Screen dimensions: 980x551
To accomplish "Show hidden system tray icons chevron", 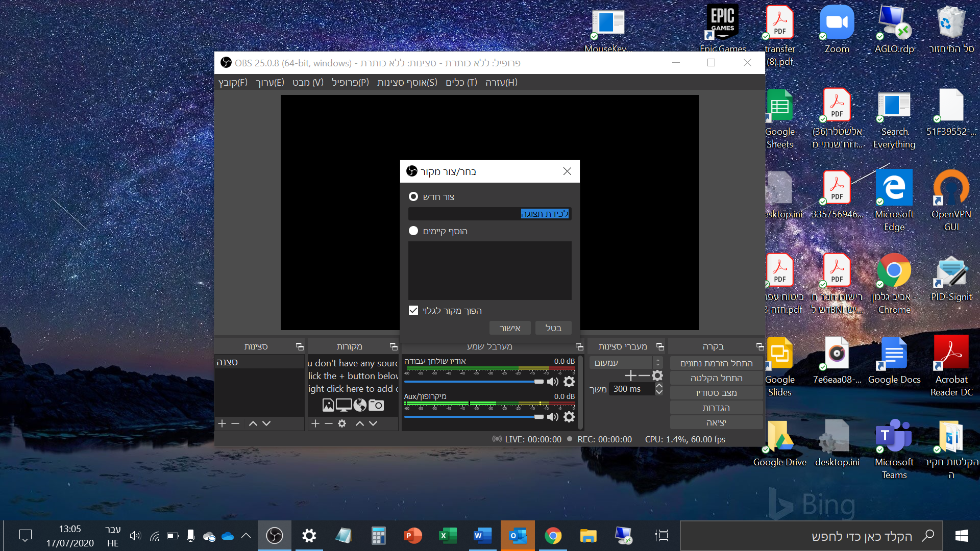I will [x=246, y=535].
